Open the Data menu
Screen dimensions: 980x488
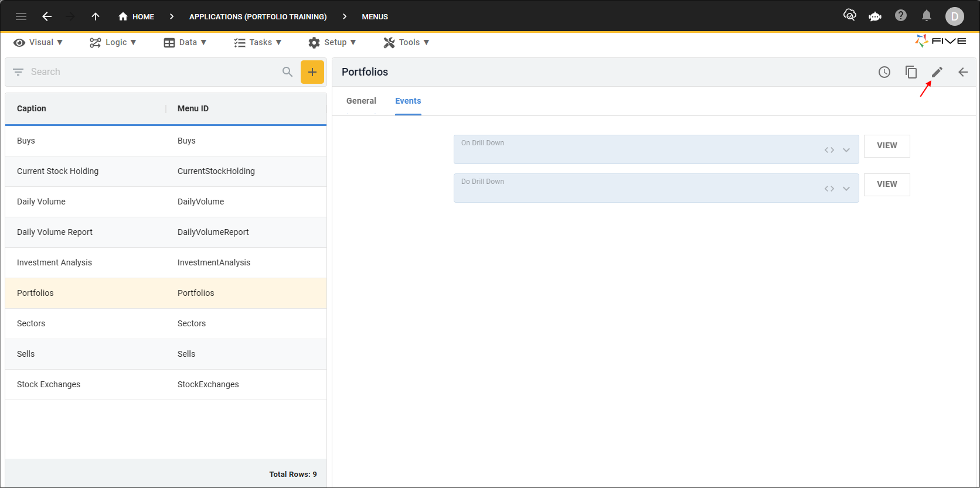(185, 42)
